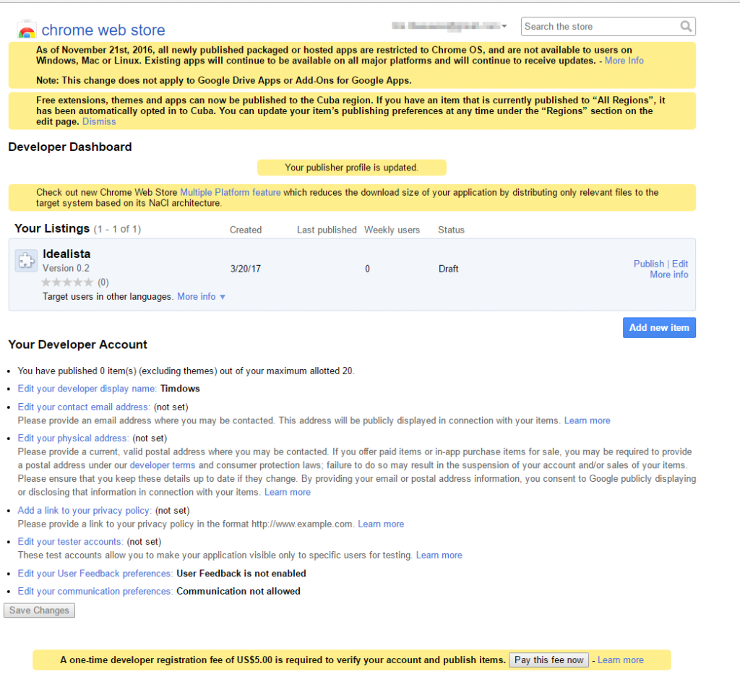Click the Version 0.2 text
740x700 pixels.
coord(66,268)
